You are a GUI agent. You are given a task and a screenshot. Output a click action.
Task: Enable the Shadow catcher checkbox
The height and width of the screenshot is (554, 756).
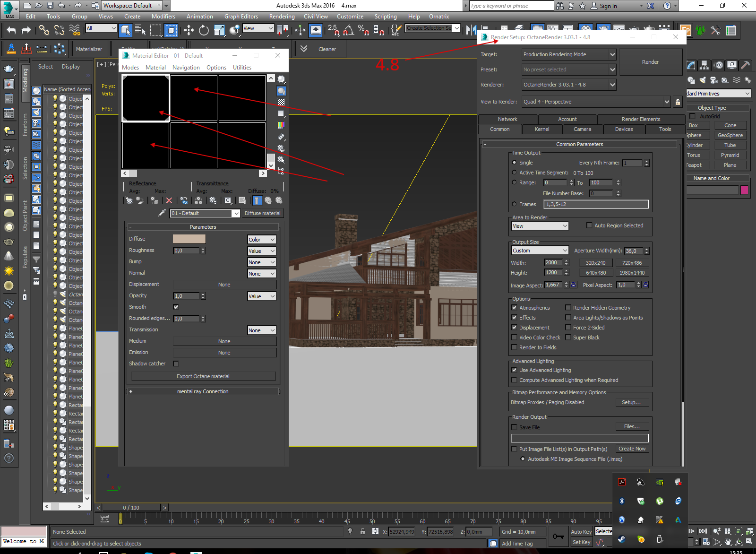(x=176, y=364)
